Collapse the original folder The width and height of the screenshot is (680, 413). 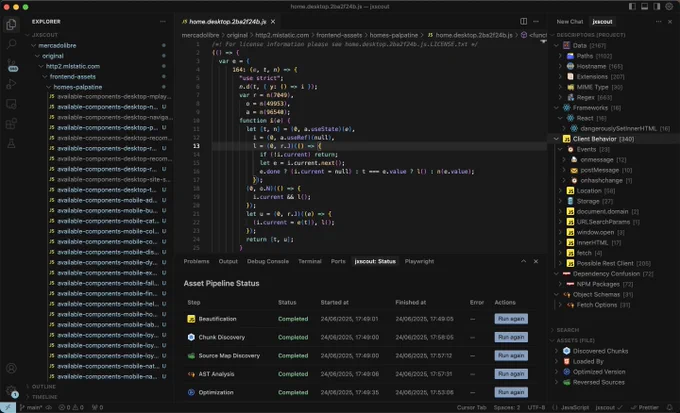coord(37,56)
